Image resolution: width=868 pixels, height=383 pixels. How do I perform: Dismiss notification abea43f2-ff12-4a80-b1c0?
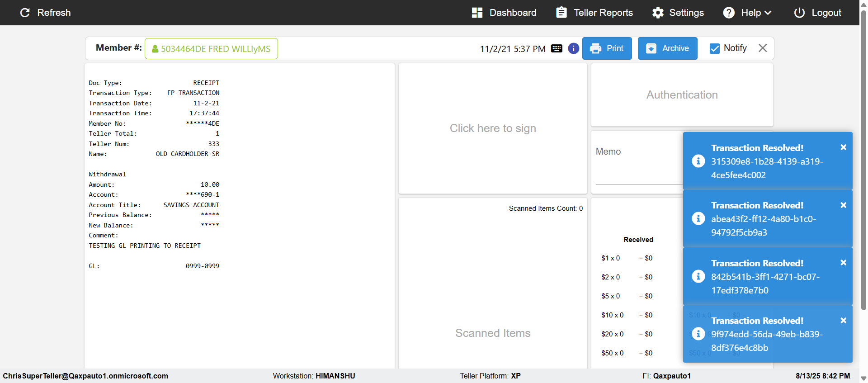point(843,205)
